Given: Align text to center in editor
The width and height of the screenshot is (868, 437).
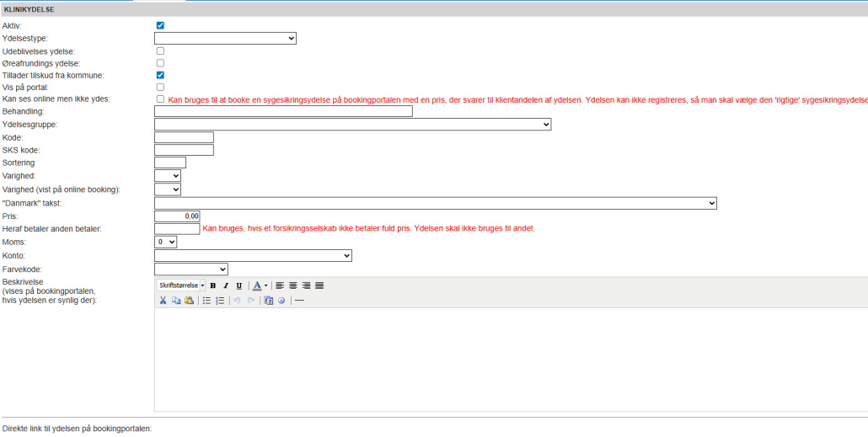Looking at the screenshot, I should 293,285.
